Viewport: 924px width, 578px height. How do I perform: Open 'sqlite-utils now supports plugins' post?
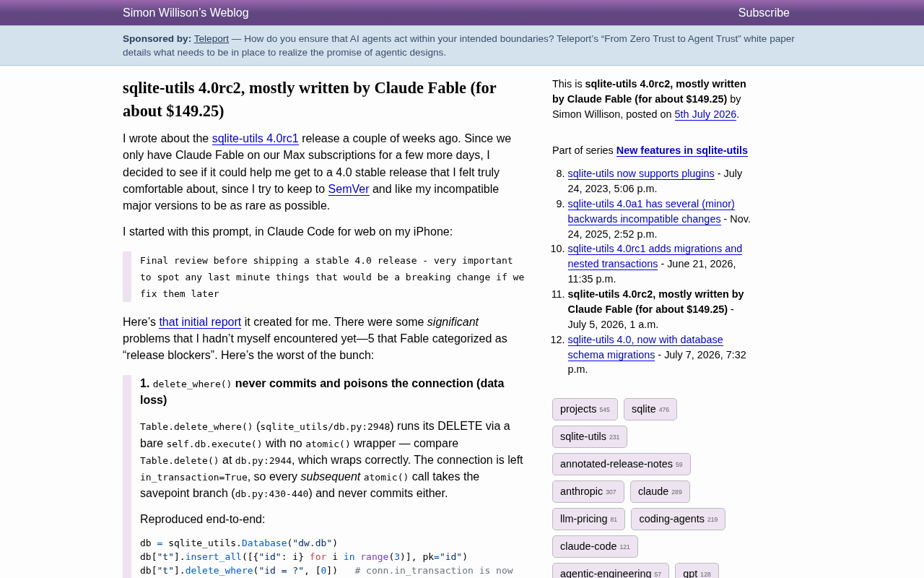[x=641, y=173]
